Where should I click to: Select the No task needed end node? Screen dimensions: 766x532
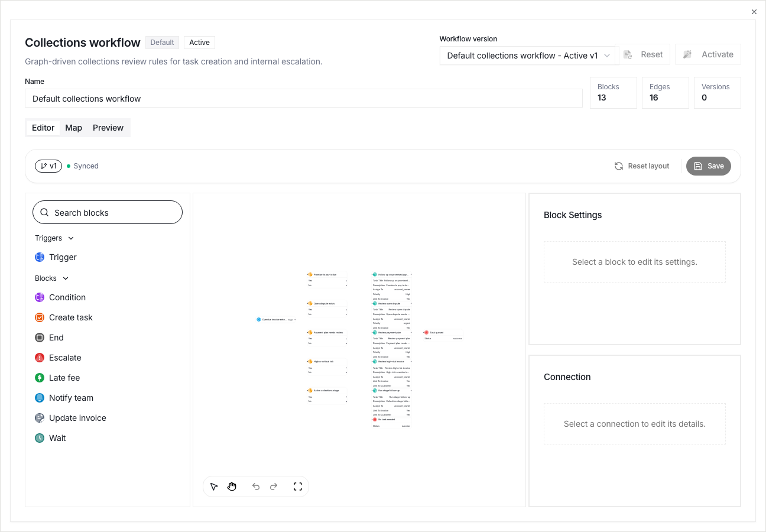point(391,423)
